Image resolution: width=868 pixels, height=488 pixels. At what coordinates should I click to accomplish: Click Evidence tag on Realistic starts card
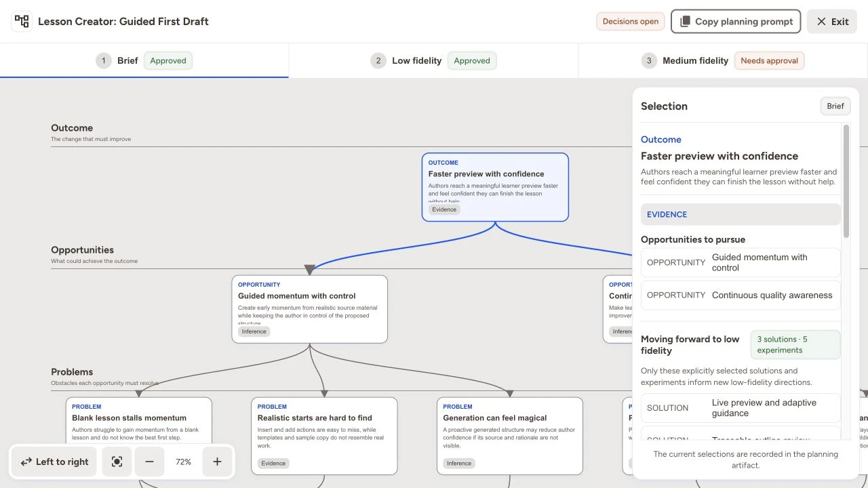point(273,463)
